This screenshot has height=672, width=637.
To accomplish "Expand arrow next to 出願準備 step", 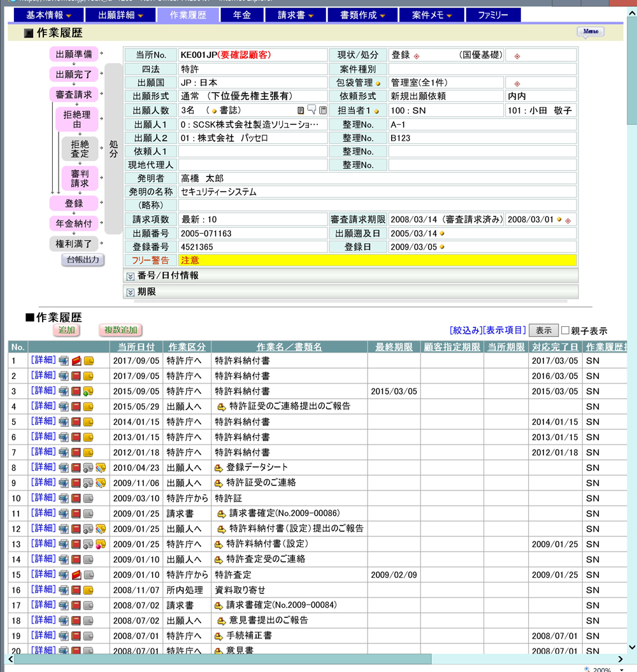I will pyautogui.click(x=101, y=54).
